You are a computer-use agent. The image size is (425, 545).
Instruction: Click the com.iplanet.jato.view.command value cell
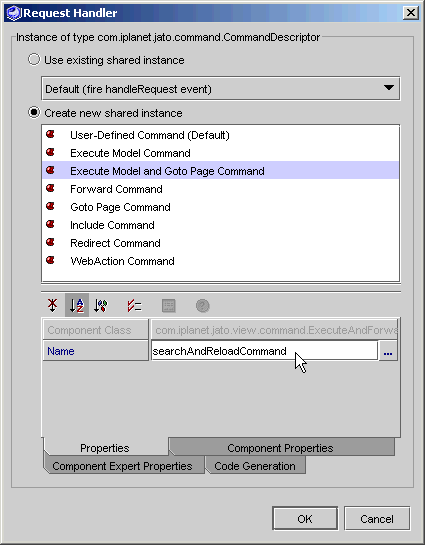(x=275, y=330)
